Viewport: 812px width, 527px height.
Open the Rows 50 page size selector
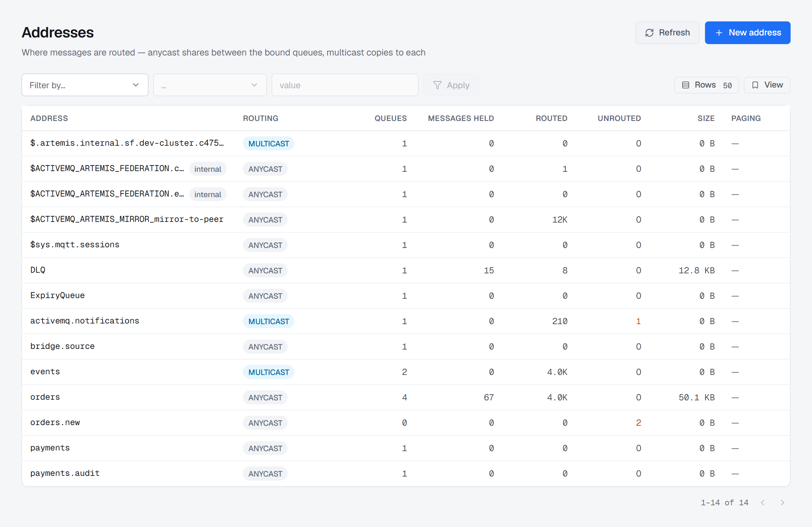706,85
